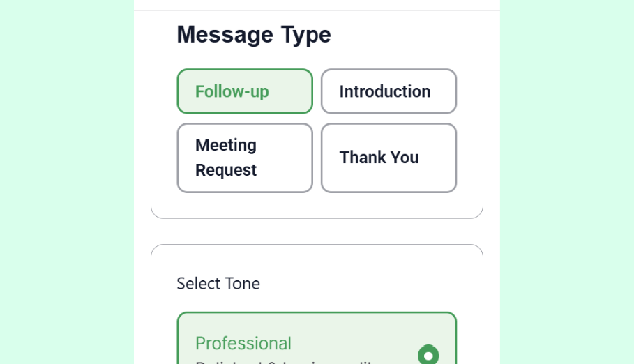Viewport: 634px width, 364px height.
Task: Toggle the Professional tone radio indicator
Action: [428, 355]
